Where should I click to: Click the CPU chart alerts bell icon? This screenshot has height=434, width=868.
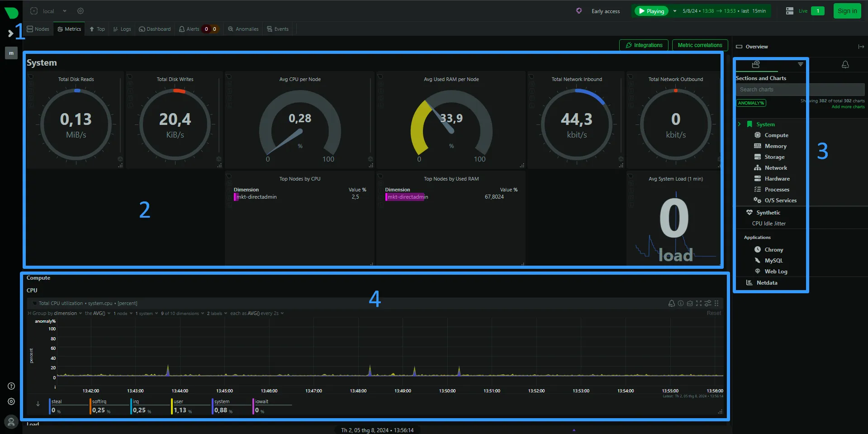(x=672, y=303)
